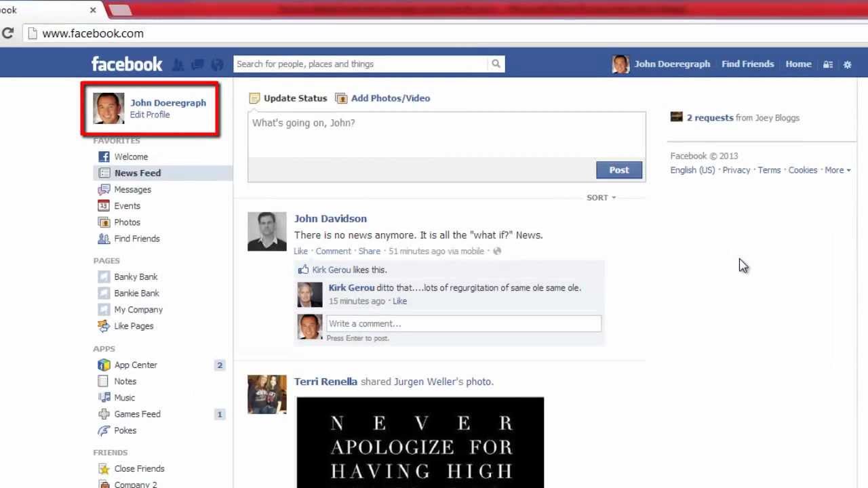Click the Find Friends sidebar icon

coord(104,239)
